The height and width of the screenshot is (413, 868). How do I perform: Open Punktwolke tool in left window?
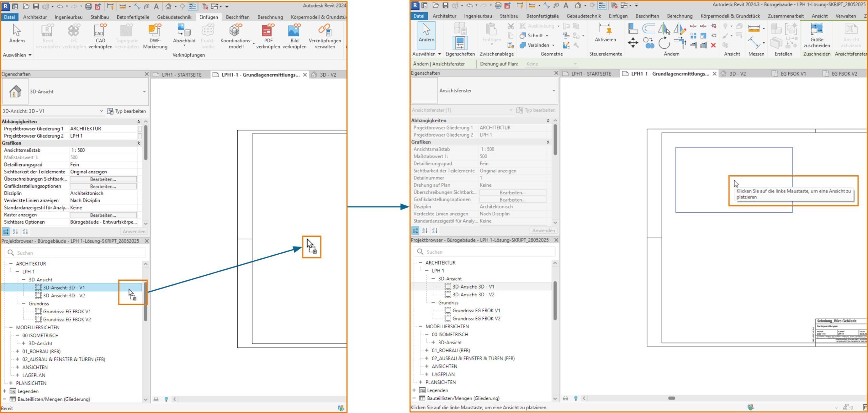(x=208, y=37)
